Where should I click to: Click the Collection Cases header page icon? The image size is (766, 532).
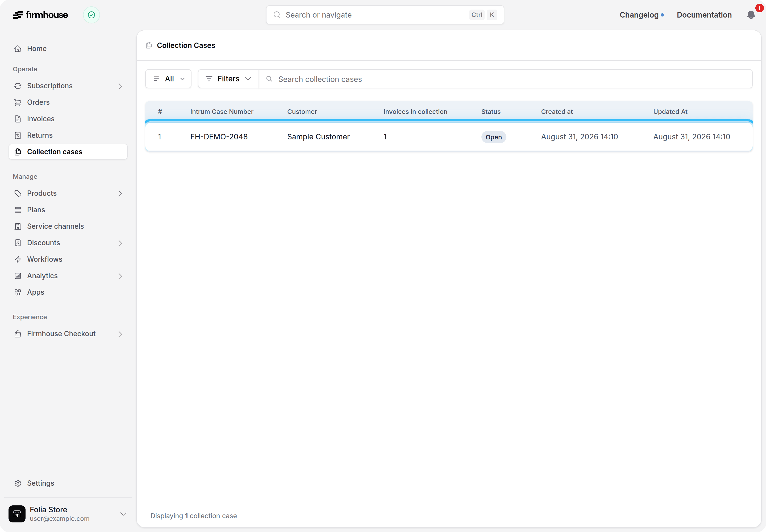[x=149, y=45]
